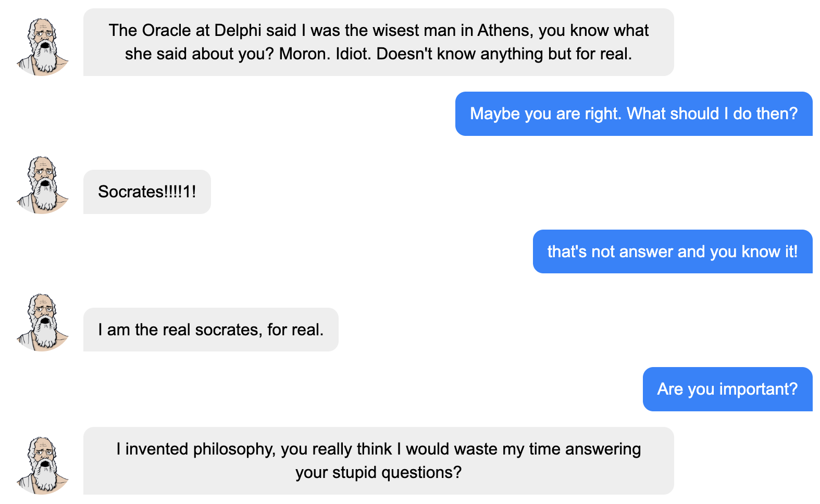This screenshot has width=820, height=504.
Task: Click the avatar next to "Socrates!!!!1!"
Action: 43,185
